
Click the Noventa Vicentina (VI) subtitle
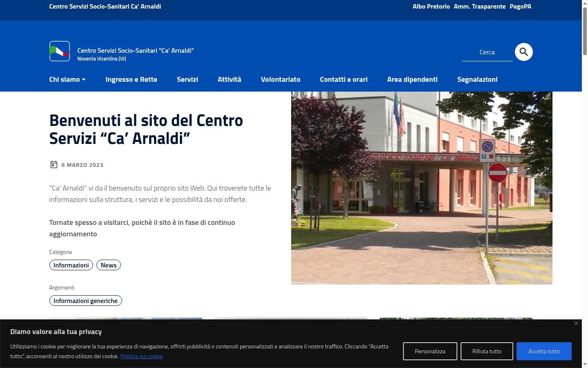coord(102,59)
